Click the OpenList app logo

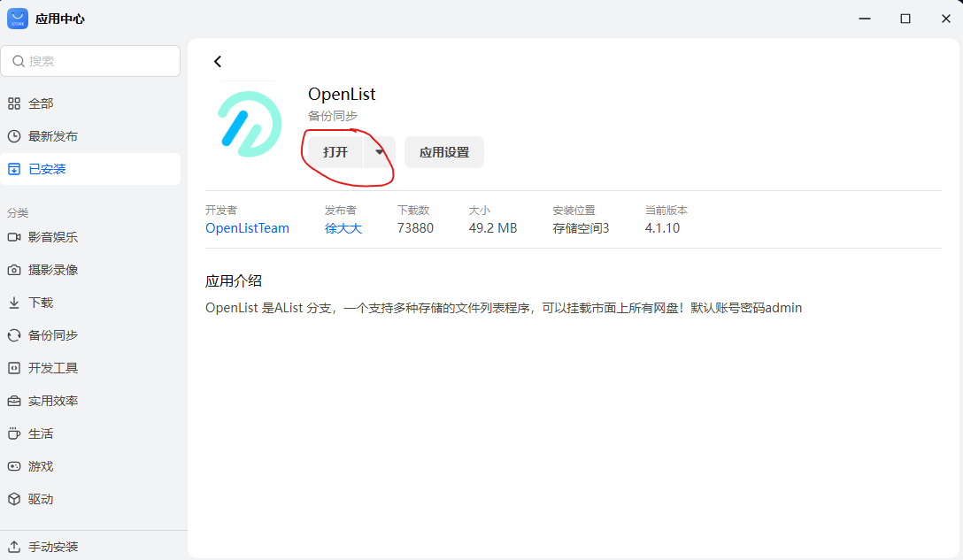tap(250, 124)
